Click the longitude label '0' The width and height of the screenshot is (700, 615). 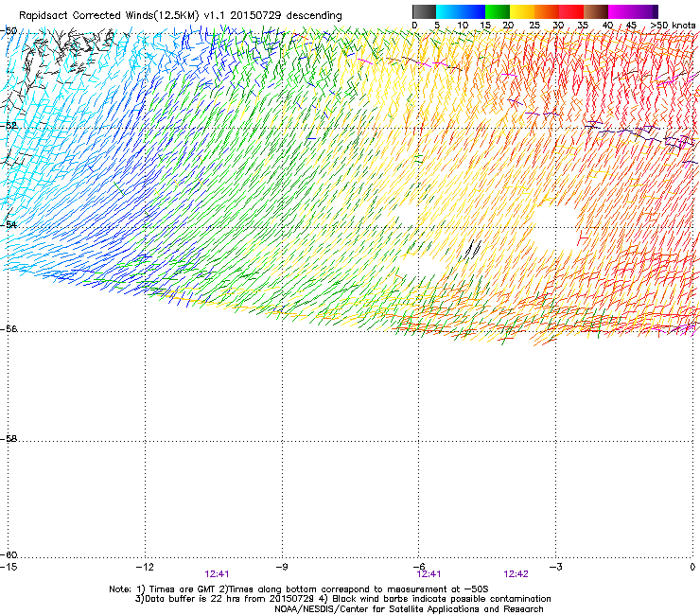point(692,567)
